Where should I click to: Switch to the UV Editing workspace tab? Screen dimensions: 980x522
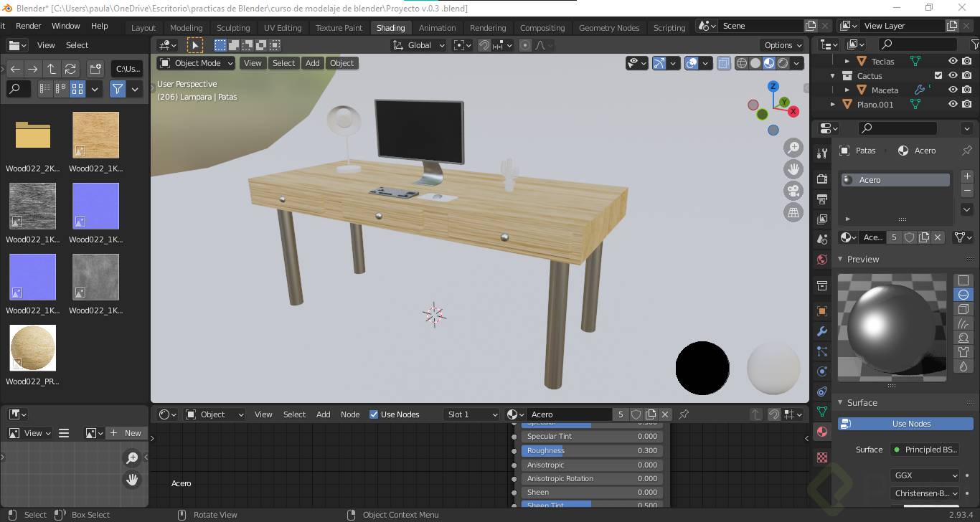coord(283,28)
